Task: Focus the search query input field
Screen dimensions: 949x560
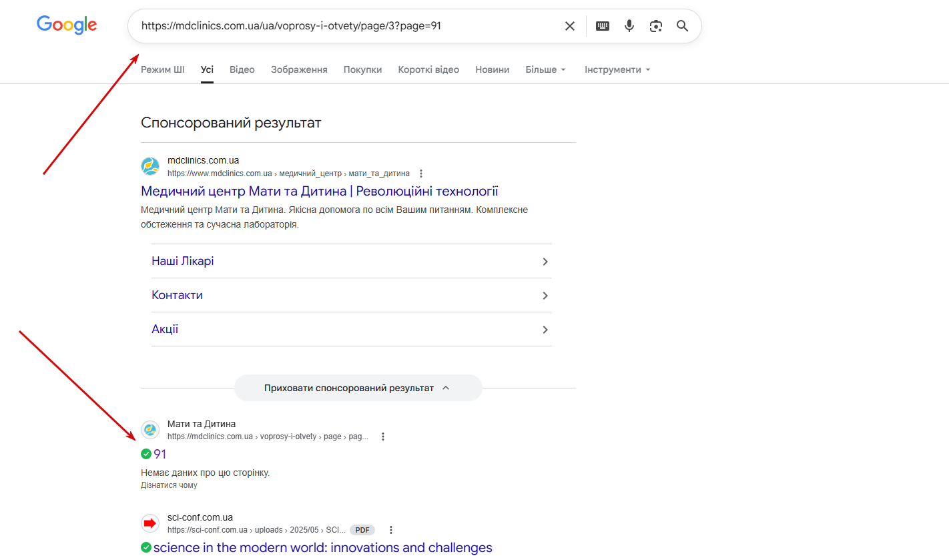Action: [347, 26]
